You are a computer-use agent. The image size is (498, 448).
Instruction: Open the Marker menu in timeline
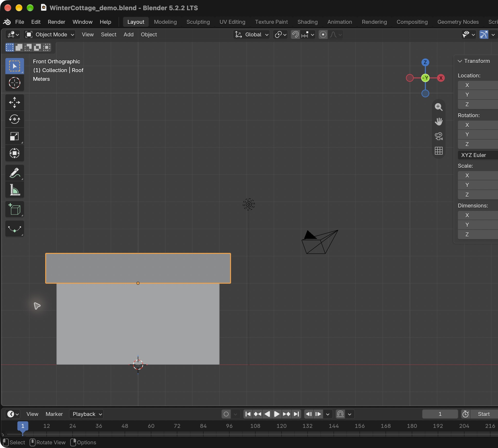click(x=54, y=414)
